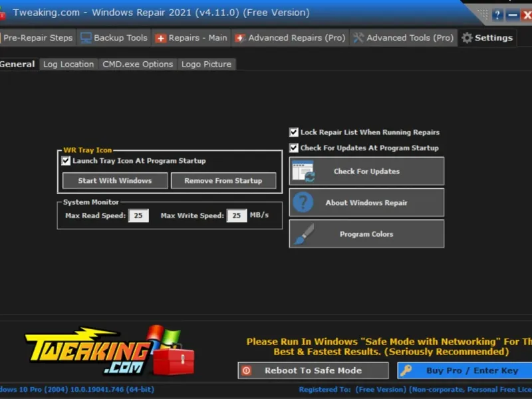Click the Max Write Speed field
Image resolution: width=532 pixels, height=399 pixels.
click(x=237, y=215)
